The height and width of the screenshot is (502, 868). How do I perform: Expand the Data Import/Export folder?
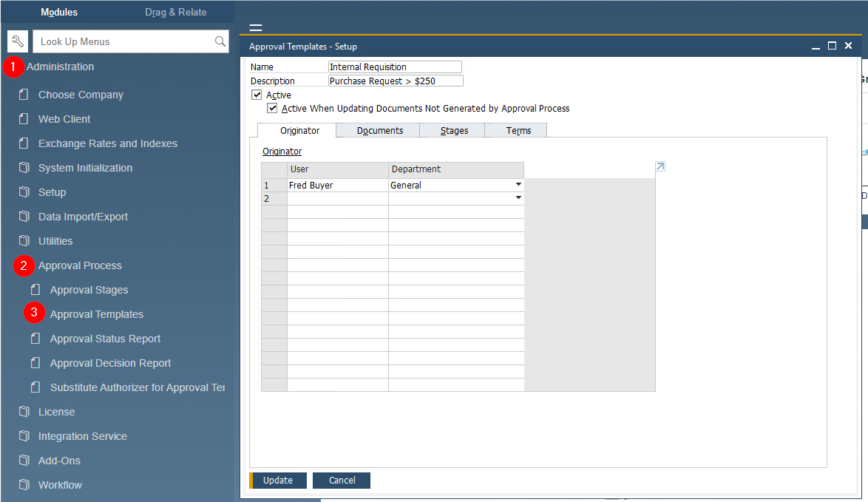pyautogui.click(x=83, y=217)
